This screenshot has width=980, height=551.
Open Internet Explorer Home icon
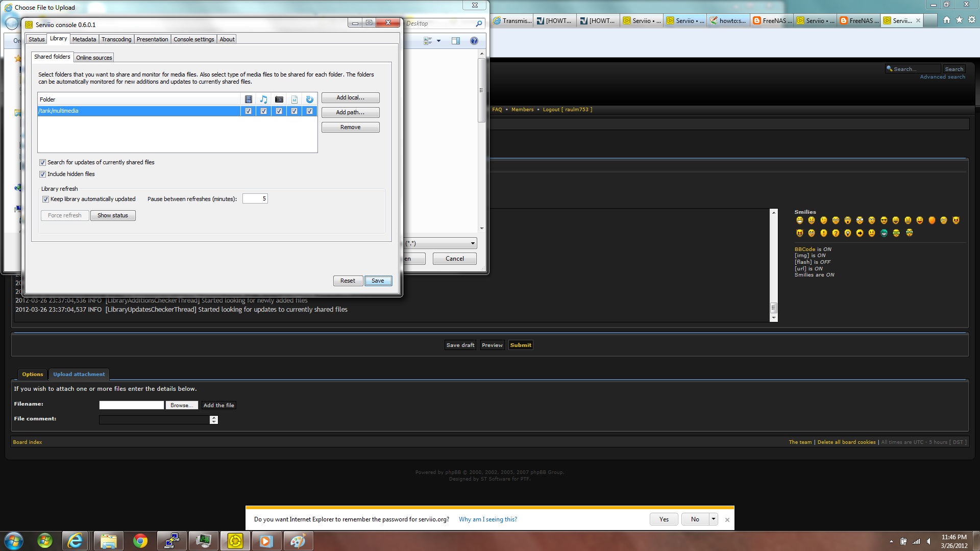point(947,20)
